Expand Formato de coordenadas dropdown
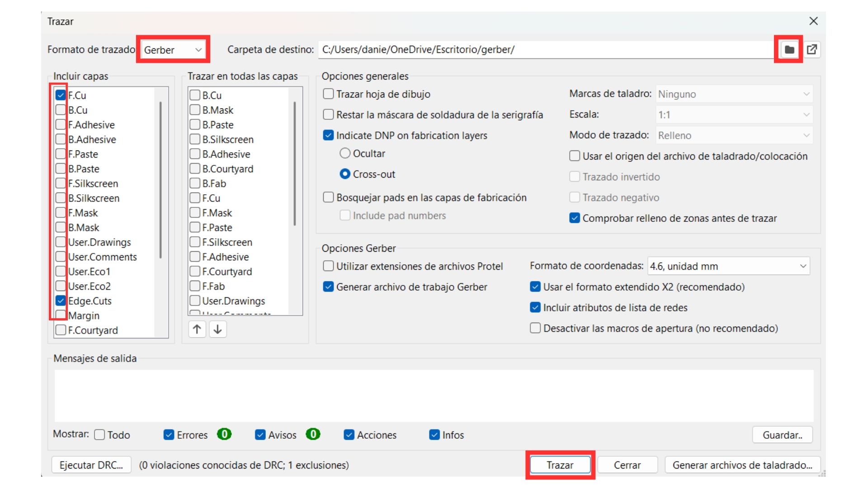 pyautogui.click(x=728, y=266)
